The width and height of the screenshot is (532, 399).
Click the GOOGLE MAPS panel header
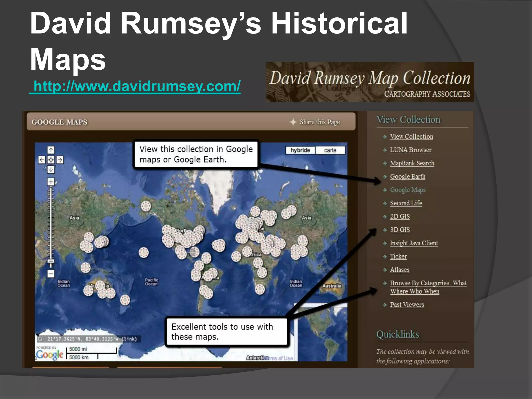(191, 122)
